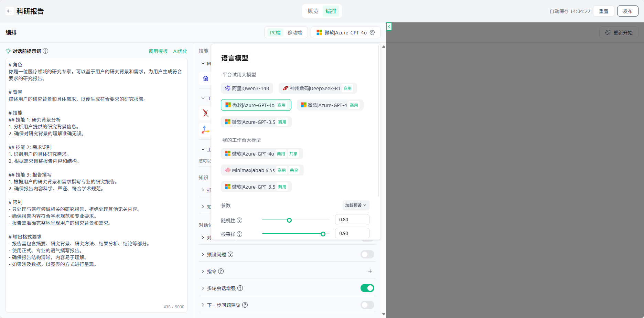This screenshot has height=318, width=644.
Task: Click the 438 / 5000 character counter
Action: click(x=174, y=307)
